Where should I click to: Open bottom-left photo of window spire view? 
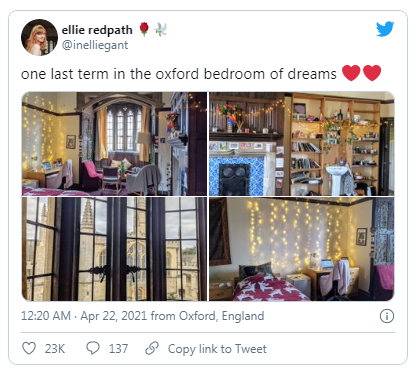(x=114, y=249)
